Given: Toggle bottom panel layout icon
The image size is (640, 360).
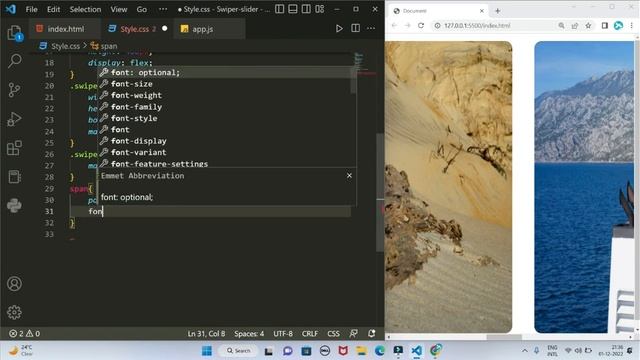Looking at the screenshot, I should pos(293,9).
